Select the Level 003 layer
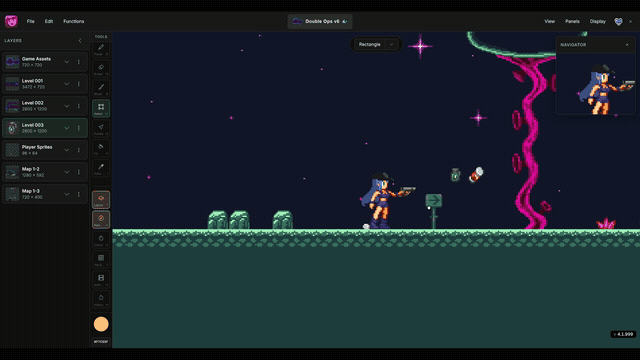640x360 pixels. coord(45,128)
